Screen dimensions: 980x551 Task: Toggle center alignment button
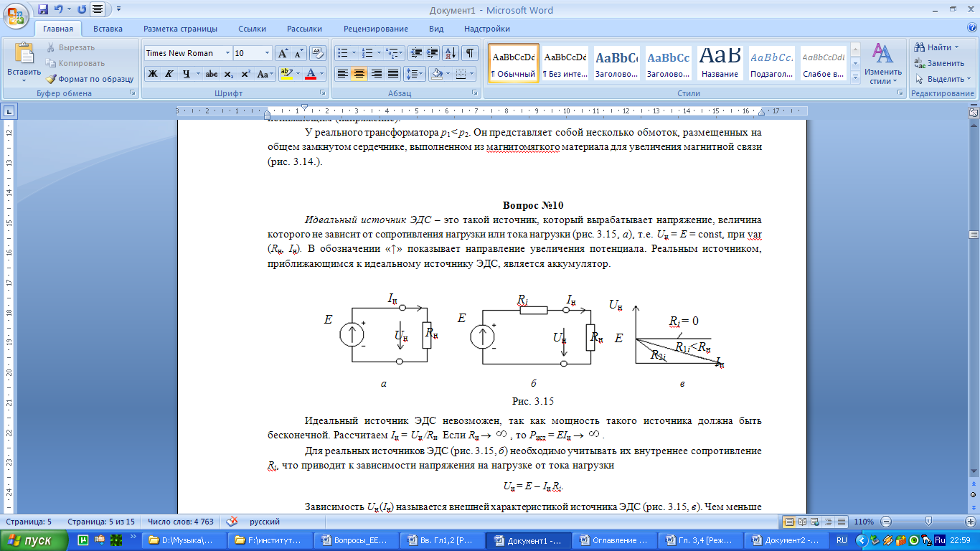pos(359,74)
